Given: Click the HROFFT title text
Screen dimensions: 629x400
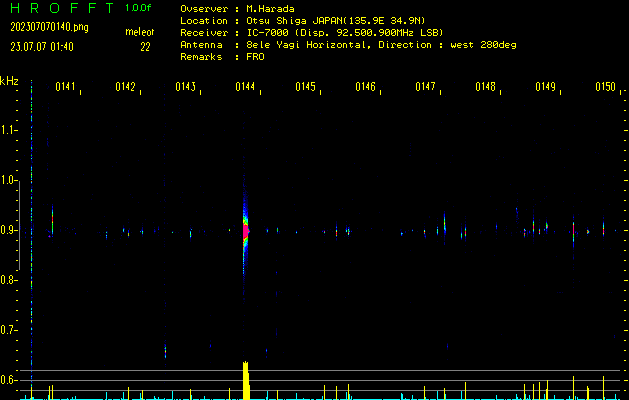Looking at the screenshot, I should tap(61, 8).
